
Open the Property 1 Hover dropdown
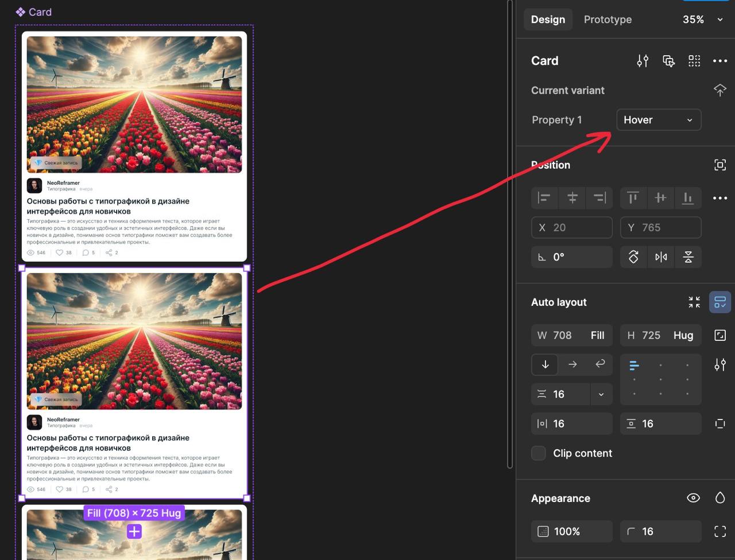point(658,120)
